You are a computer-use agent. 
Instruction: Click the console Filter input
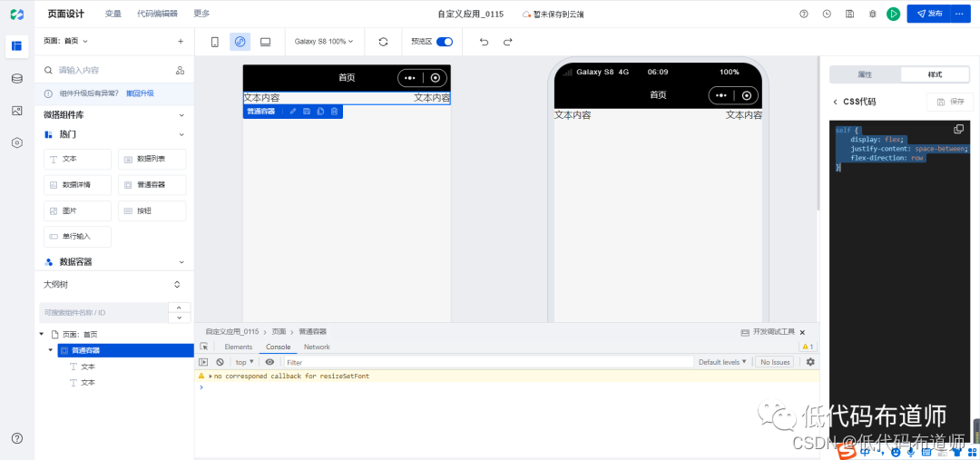click(x=489, y=362)
